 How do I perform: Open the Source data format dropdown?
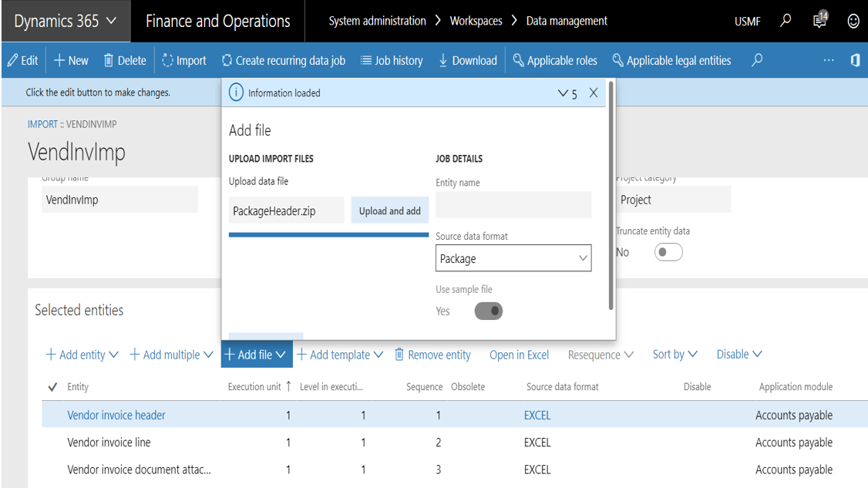(x=513, y=259)
